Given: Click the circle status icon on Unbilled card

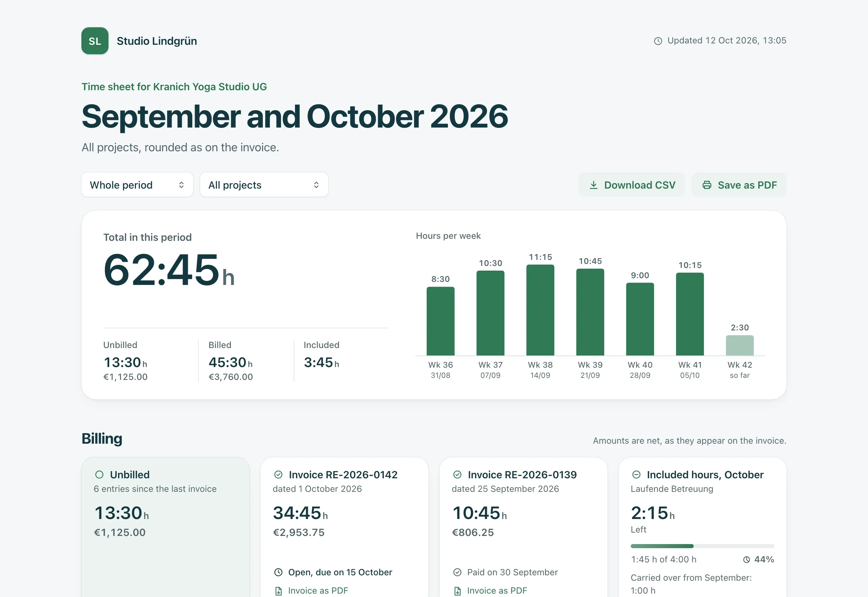Looking at the screenshot, I should tap(99, 475).
